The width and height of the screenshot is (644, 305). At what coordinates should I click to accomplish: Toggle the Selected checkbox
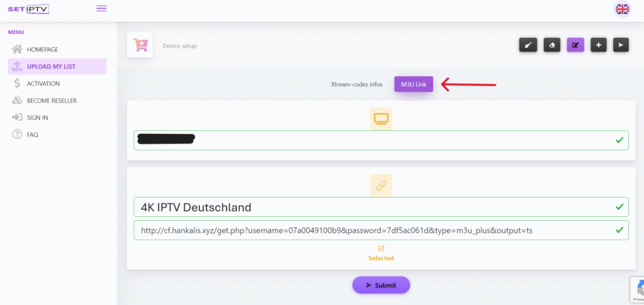coord(381,248)
